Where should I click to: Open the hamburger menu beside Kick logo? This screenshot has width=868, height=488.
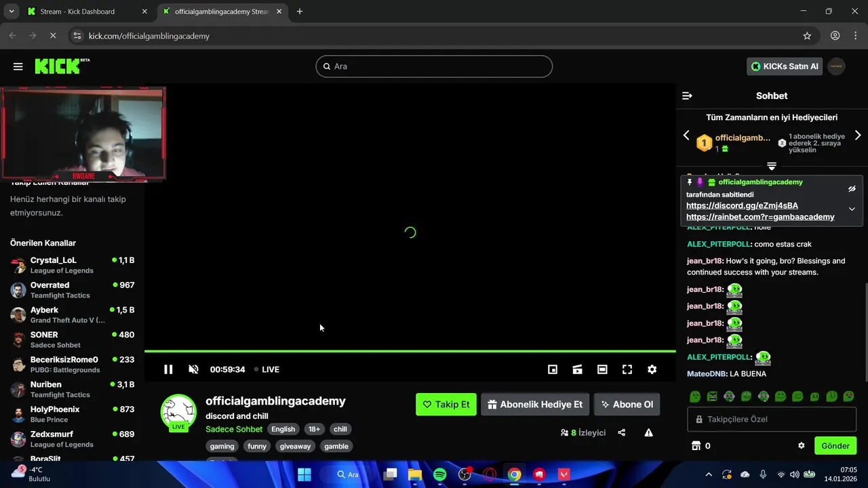18,66
